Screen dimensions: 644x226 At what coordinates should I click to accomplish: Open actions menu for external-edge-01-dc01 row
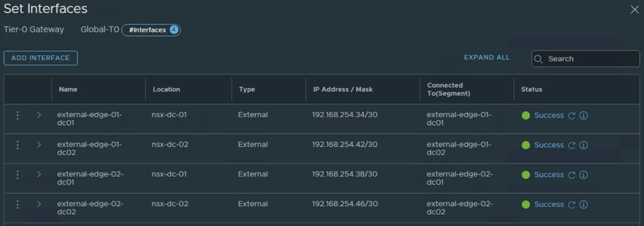coord(18,115)
